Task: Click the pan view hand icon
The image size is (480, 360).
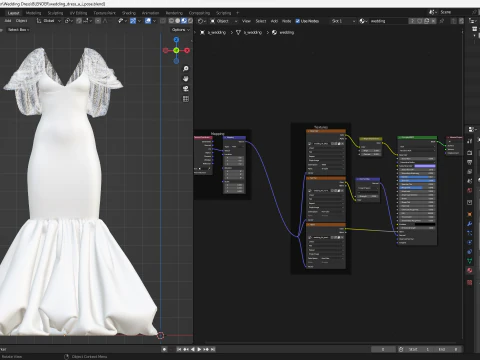Action: click(186, 79)
